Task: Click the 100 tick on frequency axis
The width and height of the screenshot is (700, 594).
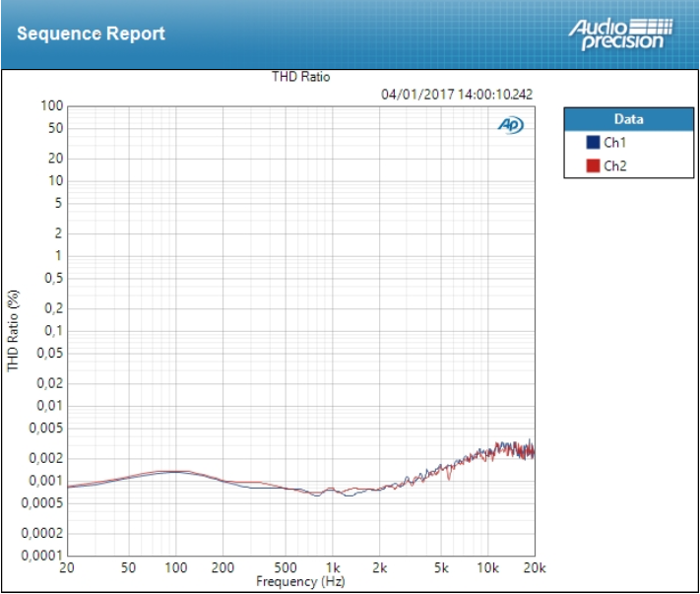Action: pos(175,568)
